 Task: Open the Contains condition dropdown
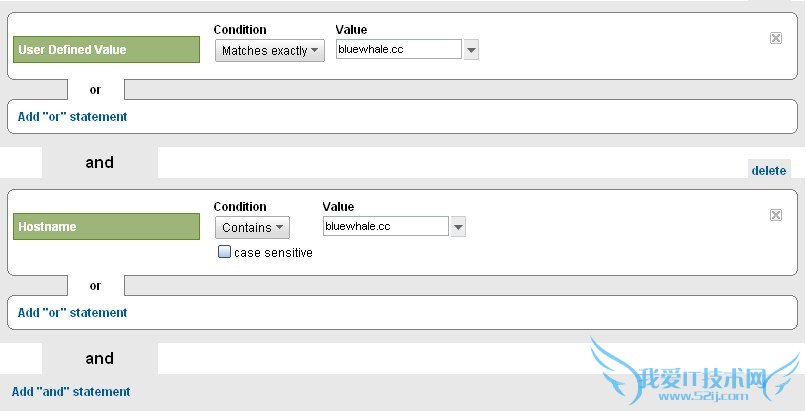(x=252, y=227)
